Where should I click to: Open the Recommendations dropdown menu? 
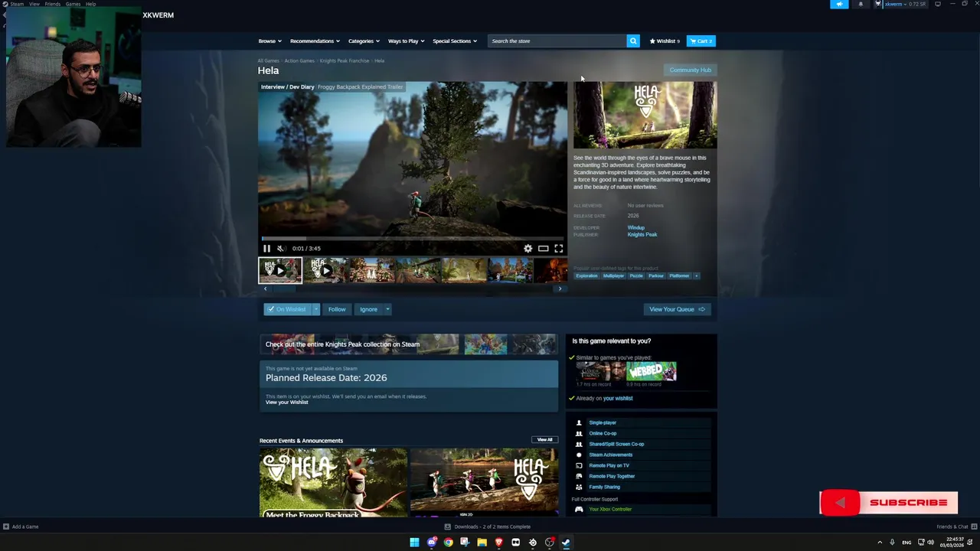click(x=315, y=41)
